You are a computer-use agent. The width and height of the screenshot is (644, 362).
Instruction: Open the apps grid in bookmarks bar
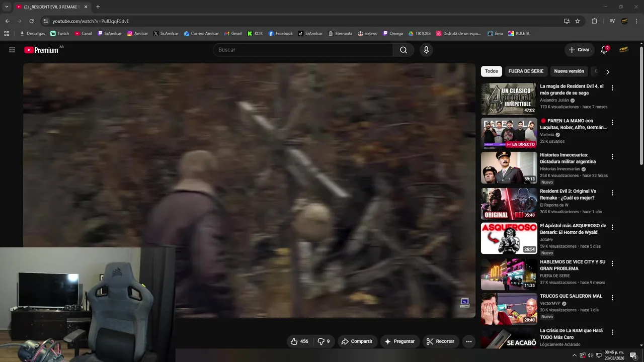pyautogui.click(x=7, y=34)
